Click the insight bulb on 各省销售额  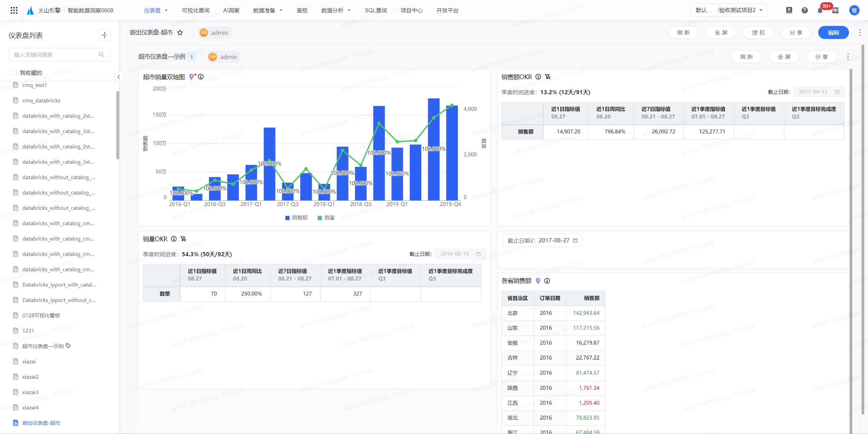click(x=538, y=280)
